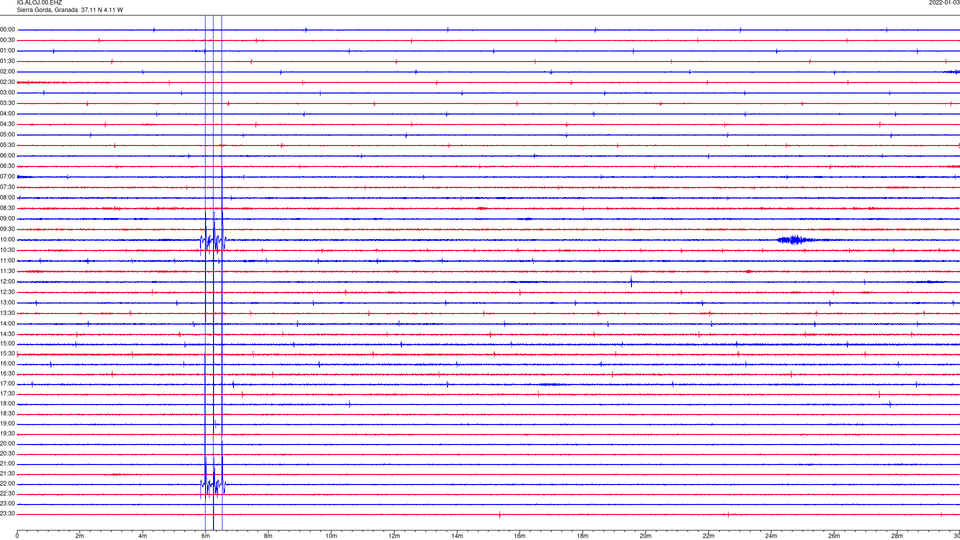This screenshot has height=540, width=960.
Task: Select the 12:30 time label
Action: 8,292
